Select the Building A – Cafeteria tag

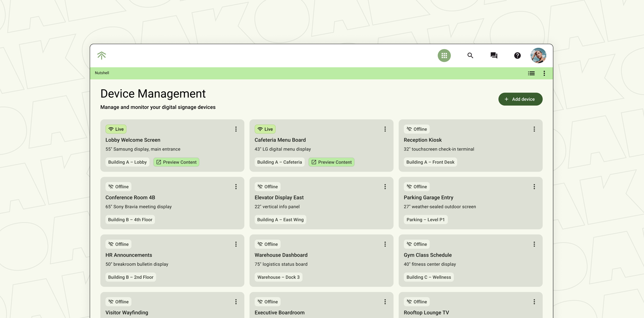tap(279, 162)
